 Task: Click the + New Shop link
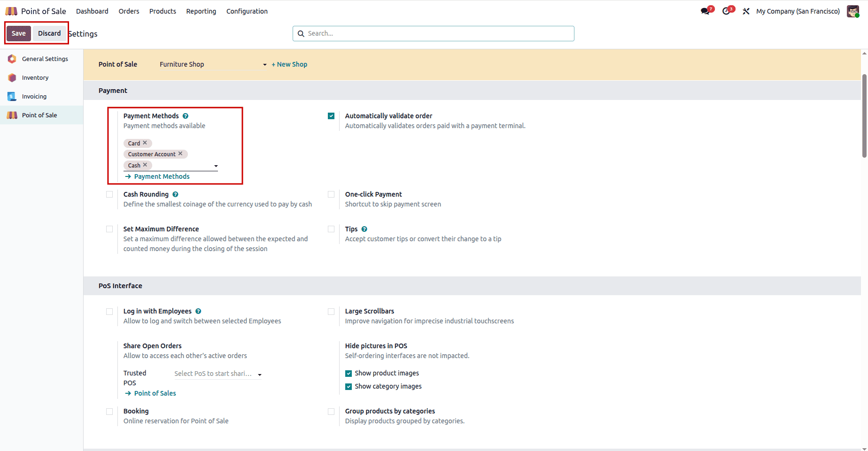tap(289, 64)
